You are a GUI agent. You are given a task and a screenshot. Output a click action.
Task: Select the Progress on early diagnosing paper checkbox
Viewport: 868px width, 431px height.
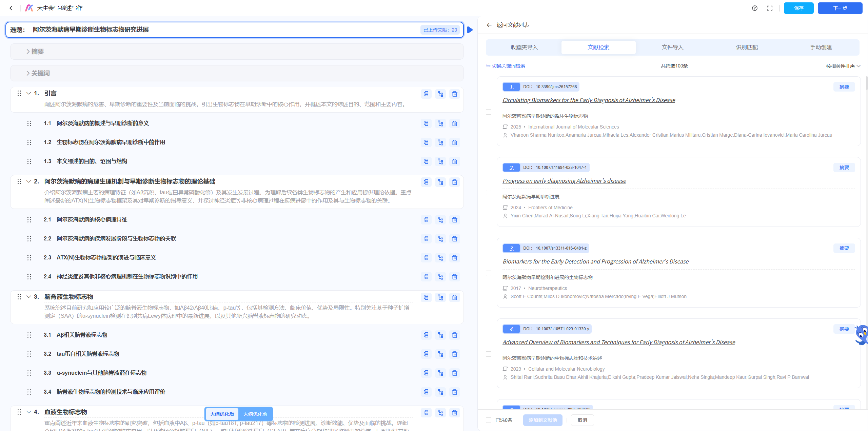pyautogui.click(x=488, y=193)
